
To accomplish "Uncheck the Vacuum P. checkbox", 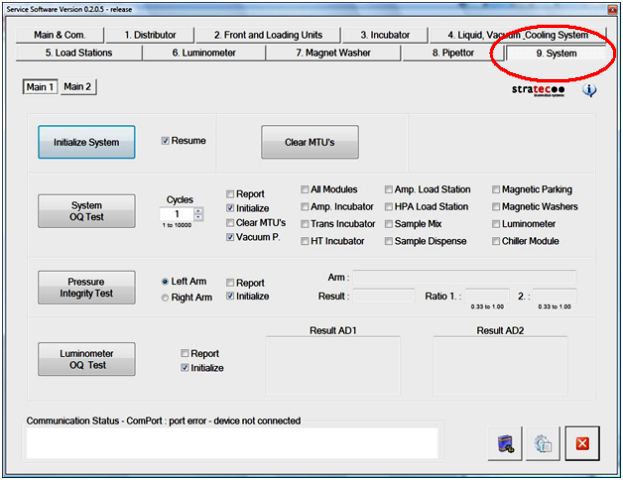I will tap(231, 238).
